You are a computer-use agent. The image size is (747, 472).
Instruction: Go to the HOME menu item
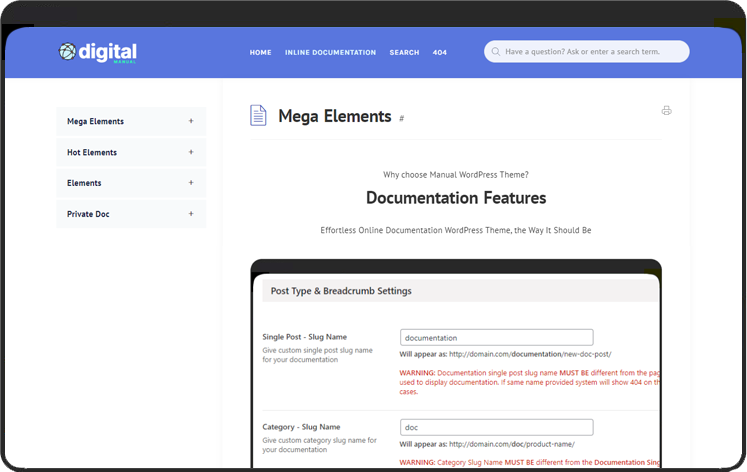pyautogui.click(x=260, y=52)
